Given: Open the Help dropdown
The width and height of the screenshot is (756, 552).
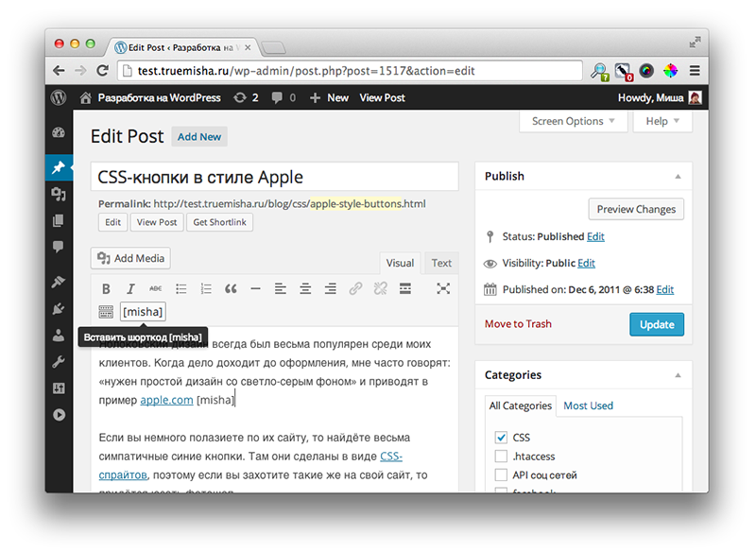Looking at the screenshot, I should 662,121.
